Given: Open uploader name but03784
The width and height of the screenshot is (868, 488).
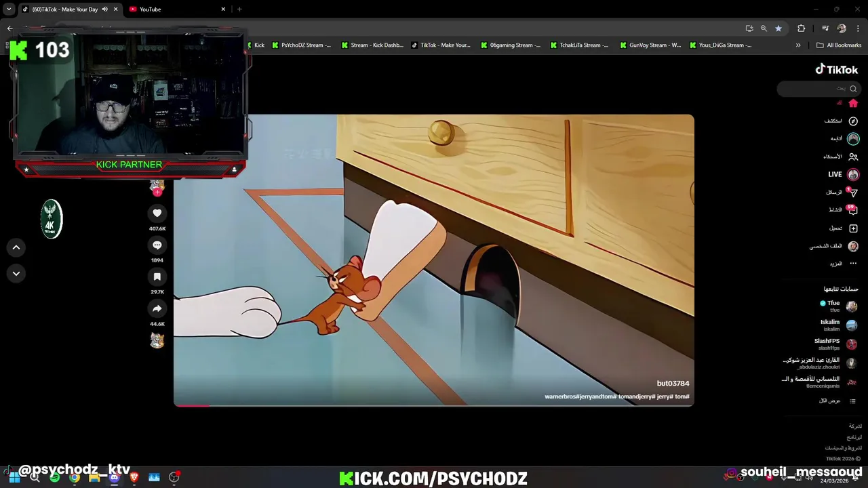Looking at the screenshot, I should (673, 384).
